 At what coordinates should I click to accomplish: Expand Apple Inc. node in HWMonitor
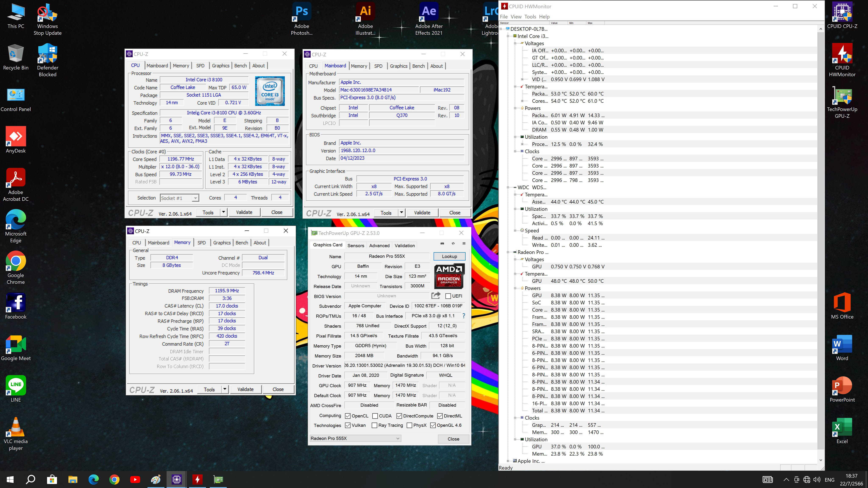tap(508, 461)
